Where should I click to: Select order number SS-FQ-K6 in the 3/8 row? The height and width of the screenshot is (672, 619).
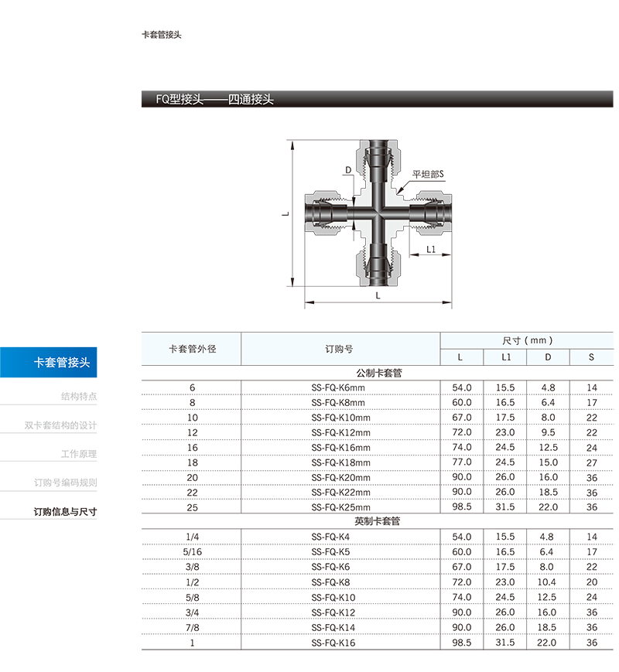(330, 567)
